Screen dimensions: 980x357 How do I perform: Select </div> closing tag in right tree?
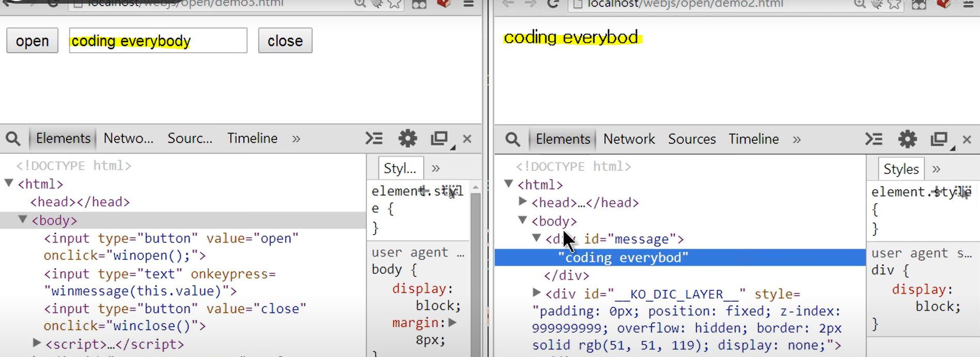[567, 275]
